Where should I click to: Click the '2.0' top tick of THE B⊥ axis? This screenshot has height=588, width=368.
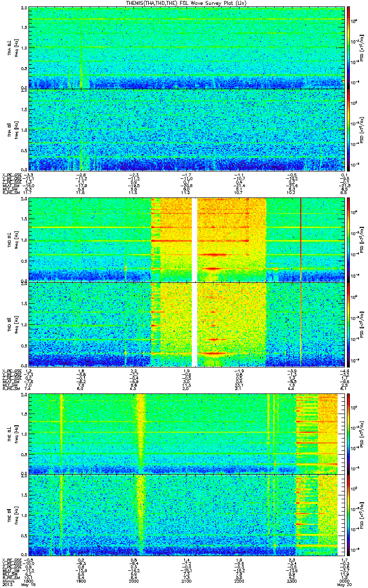click(24, 395)
